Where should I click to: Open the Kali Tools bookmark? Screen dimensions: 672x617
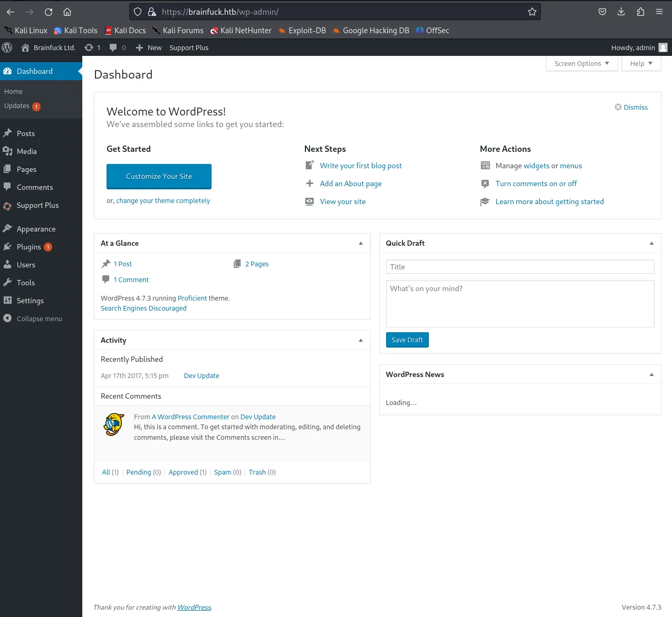click(x=75, y=31)
